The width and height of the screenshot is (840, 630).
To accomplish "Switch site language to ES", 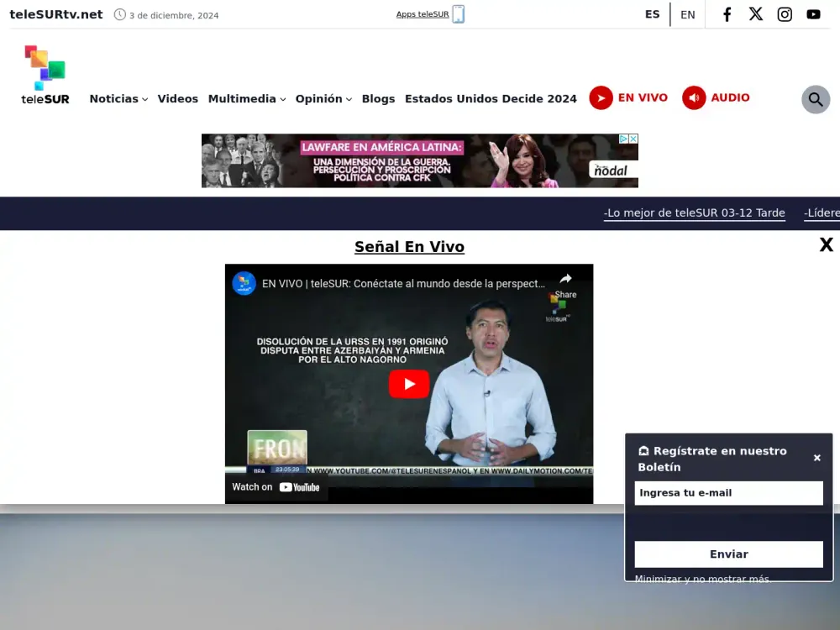I will pos(653,13).
